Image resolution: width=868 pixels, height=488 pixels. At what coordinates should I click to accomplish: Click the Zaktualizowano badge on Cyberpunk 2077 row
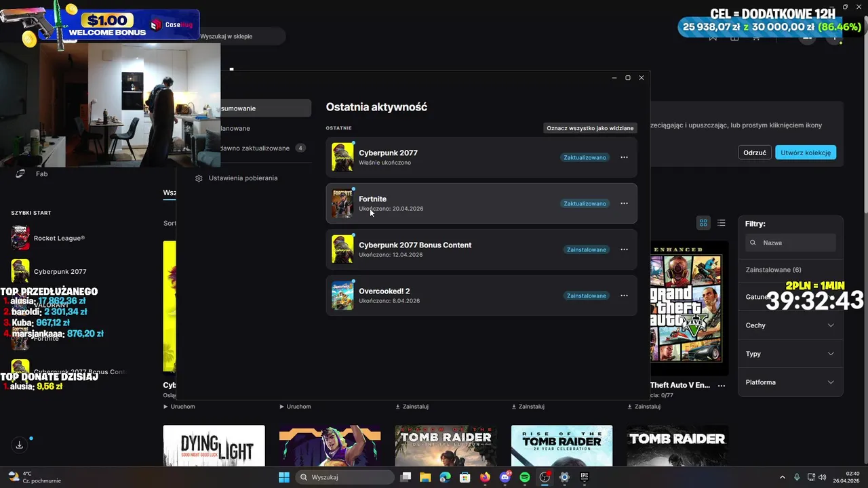click(585, 157)
